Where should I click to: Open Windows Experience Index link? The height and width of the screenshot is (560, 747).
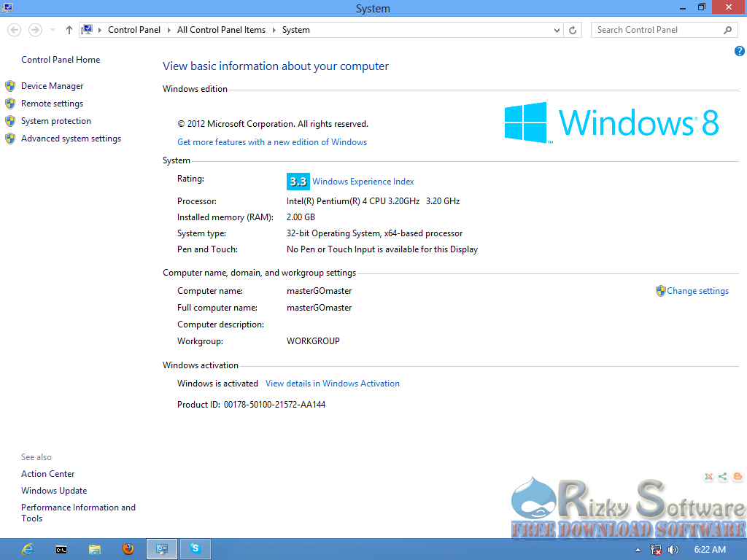363,182
